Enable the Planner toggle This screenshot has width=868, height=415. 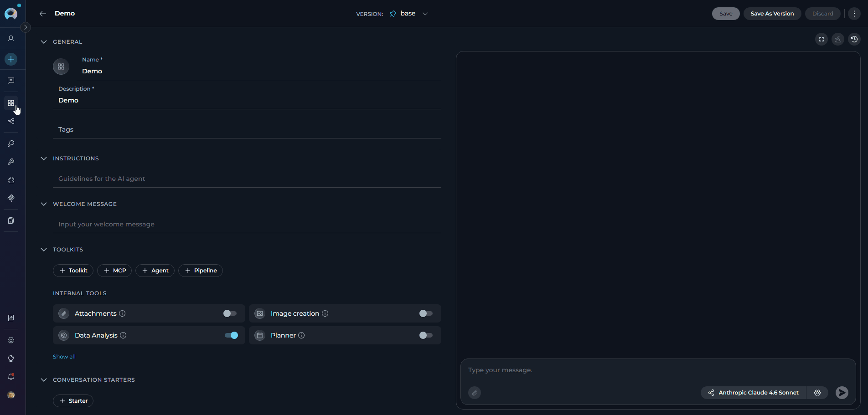click(426, 335)
